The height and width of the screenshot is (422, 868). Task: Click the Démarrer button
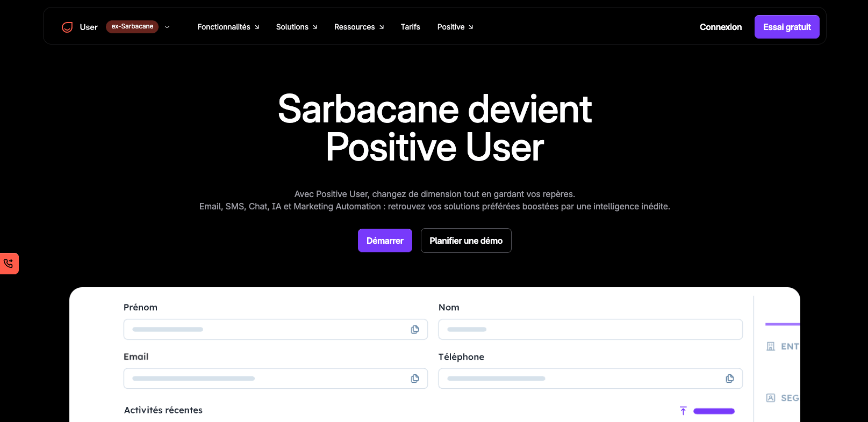(385, 241)
